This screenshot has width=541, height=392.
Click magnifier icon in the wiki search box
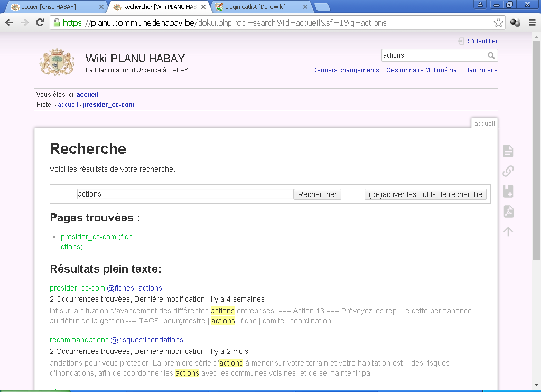pos(491,55)
